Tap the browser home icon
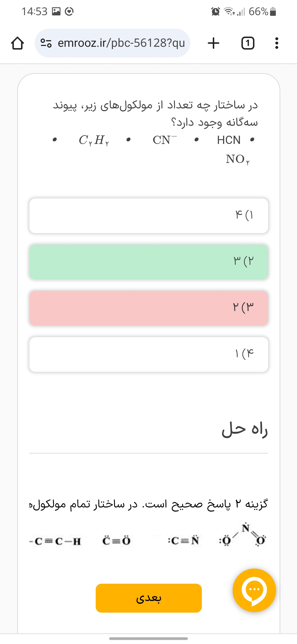 pos(17,43)
